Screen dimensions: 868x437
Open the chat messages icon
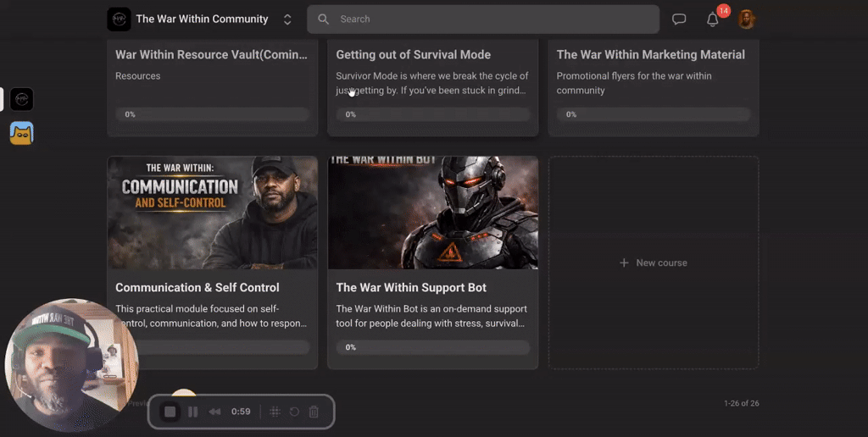point(679,19)
